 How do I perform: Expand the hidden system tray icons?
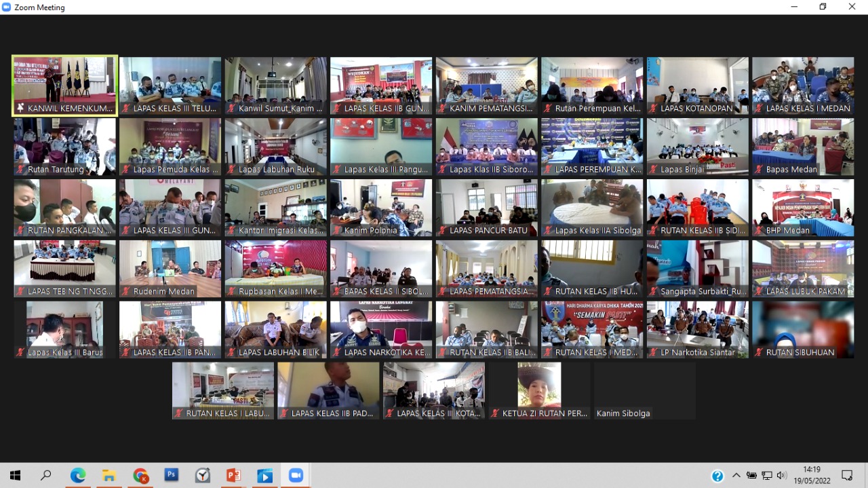coord(736,476)
